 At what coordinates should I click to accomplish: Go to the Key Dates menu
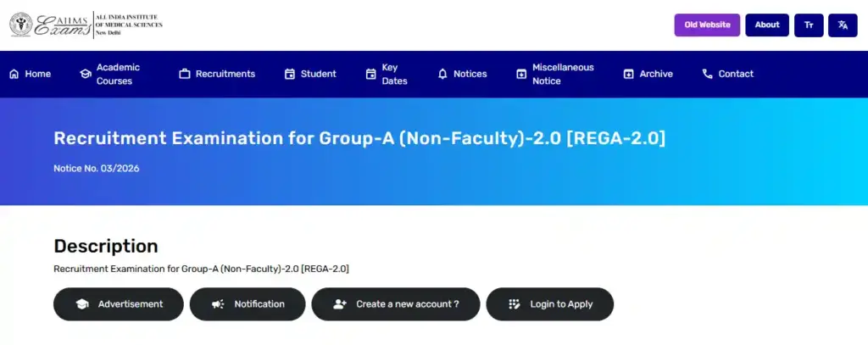click(x=394, y=74)
